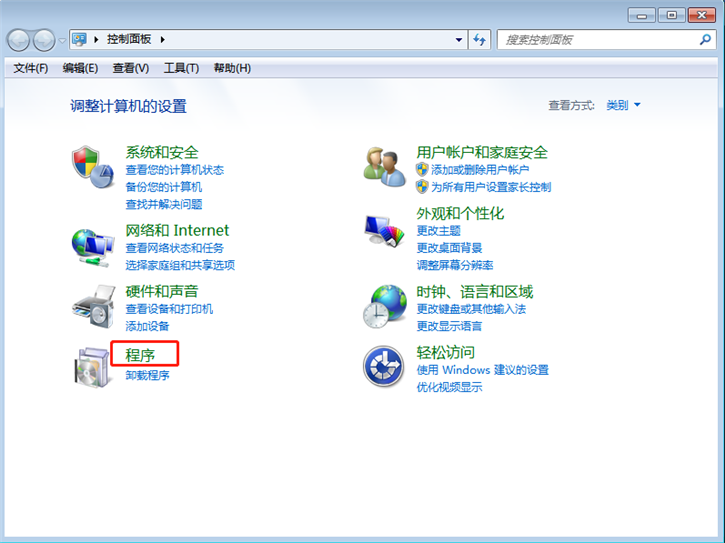
Task: Click the 查找并解决问题 link
Action: tap(164, 204)
